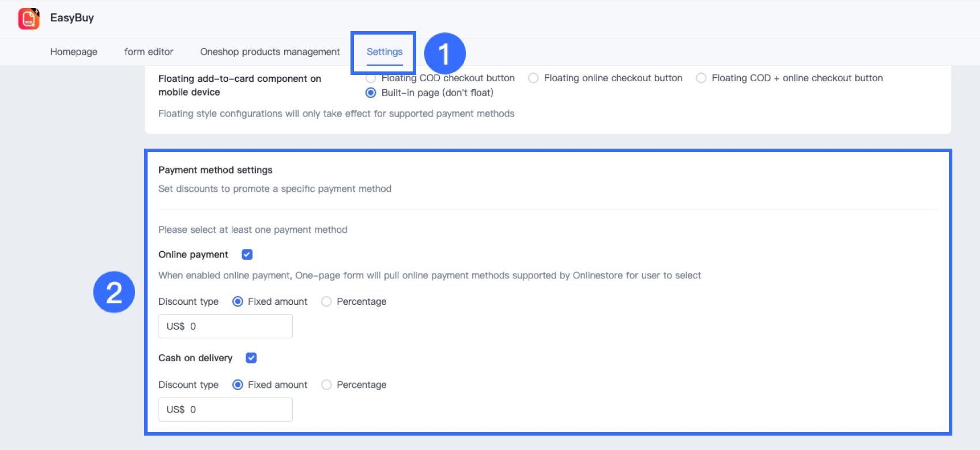Pick Floating COD + online checkout button
Image resolution: width=980 pixels, height=450 pixels.
tap(701, 78)
